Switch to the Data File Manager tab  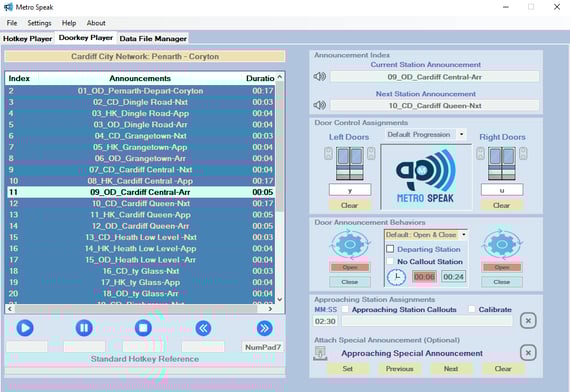153,39
